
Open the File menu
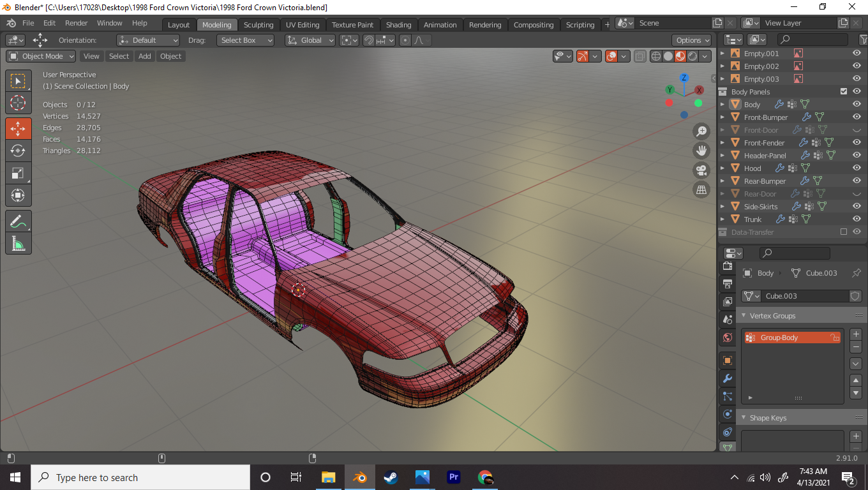pos(28,23)
